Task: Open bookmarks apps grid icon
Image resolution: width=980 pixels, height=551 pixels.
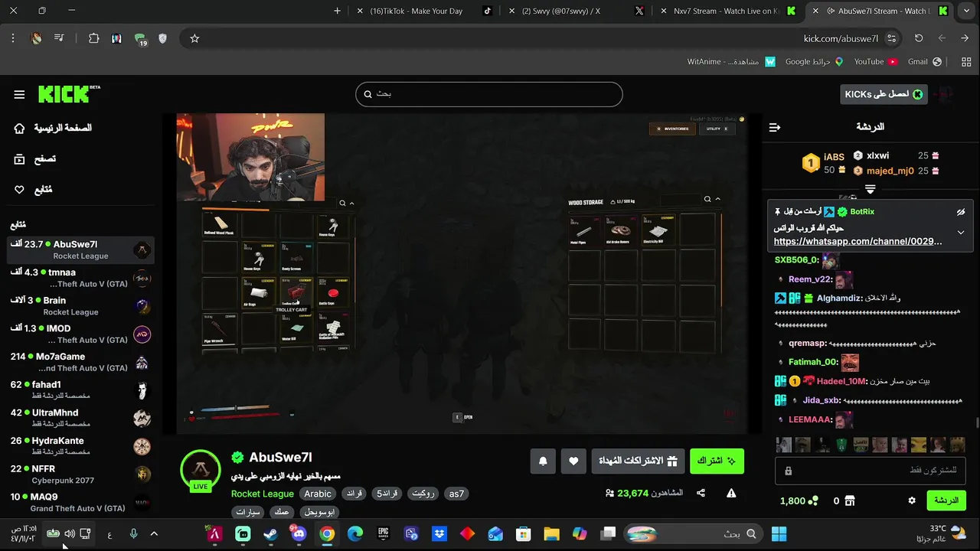Action: (966, 61)
